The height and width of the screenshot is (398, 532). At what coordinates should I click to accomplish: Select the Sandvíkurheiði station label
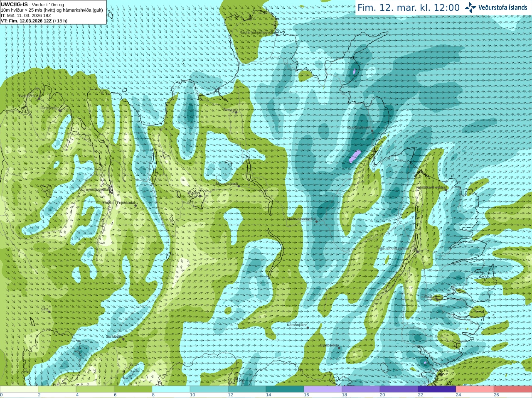(359, 128)
